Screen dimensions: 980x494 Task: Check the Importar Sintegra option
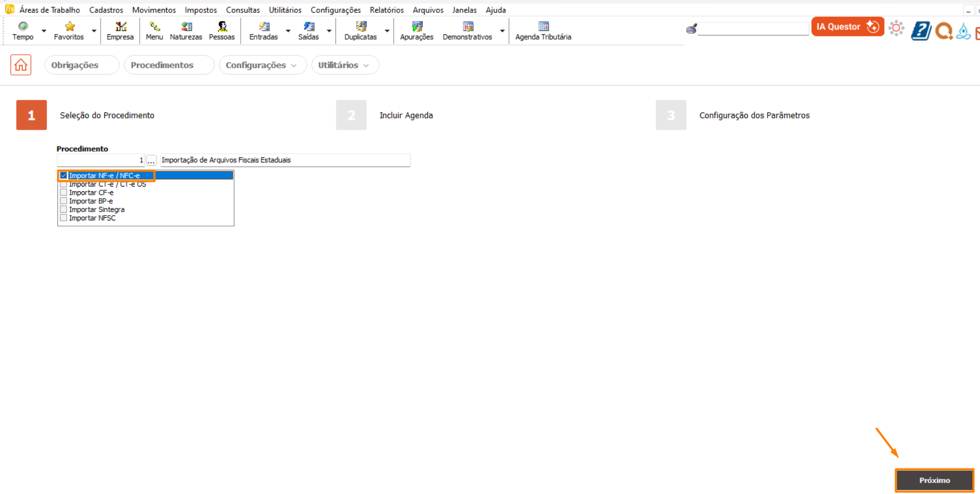64,209
